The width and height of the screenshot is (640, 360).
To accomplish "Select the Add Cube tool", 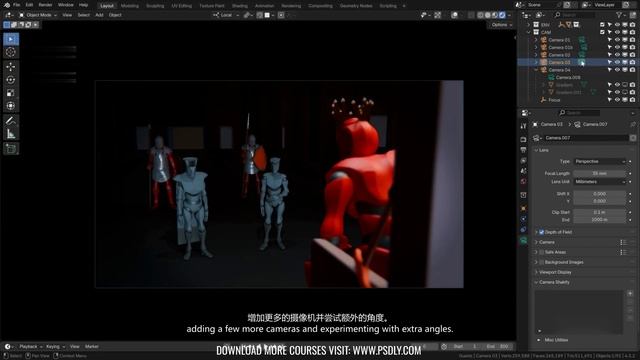I will point(11,149).
